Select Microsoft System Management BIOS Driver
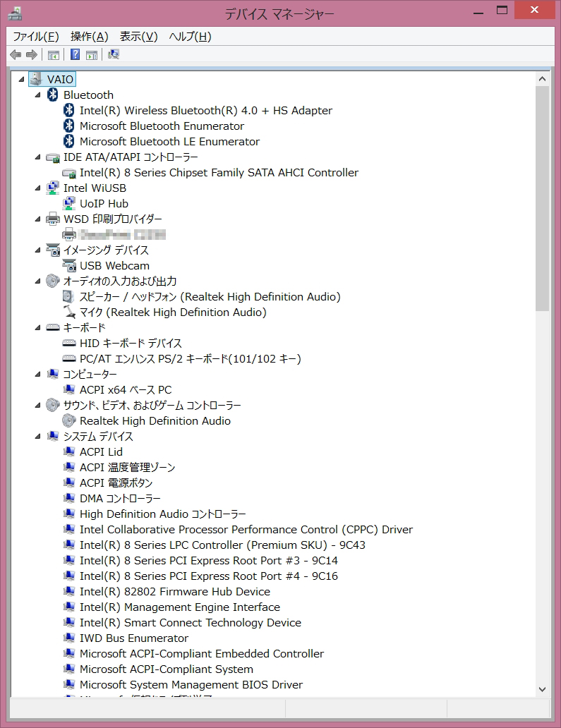 click(191, 684)
